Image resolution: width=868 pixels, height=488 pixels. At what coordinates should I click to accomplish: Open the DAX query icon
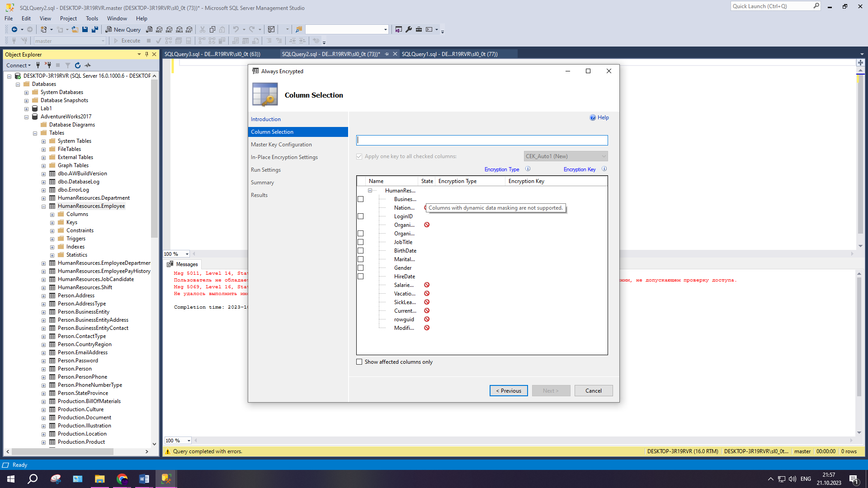[x=189, y=29]
